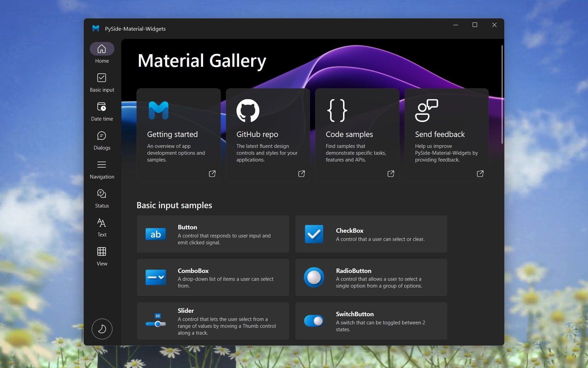
Task: Click the Send feedback person-with-speech-bubble icon
Action: coord(427,110)
